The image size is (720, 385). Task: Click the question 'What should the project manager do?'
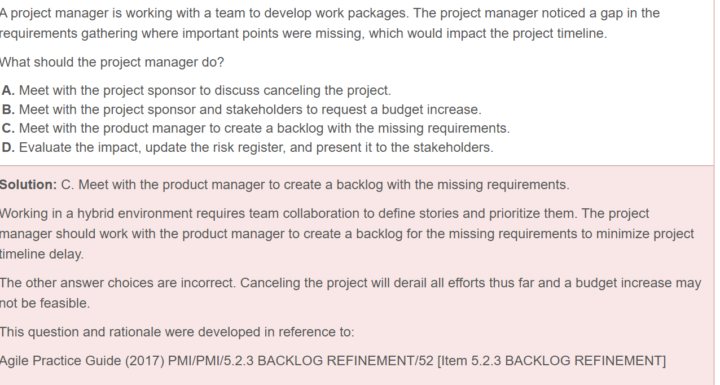coord(112,62)
